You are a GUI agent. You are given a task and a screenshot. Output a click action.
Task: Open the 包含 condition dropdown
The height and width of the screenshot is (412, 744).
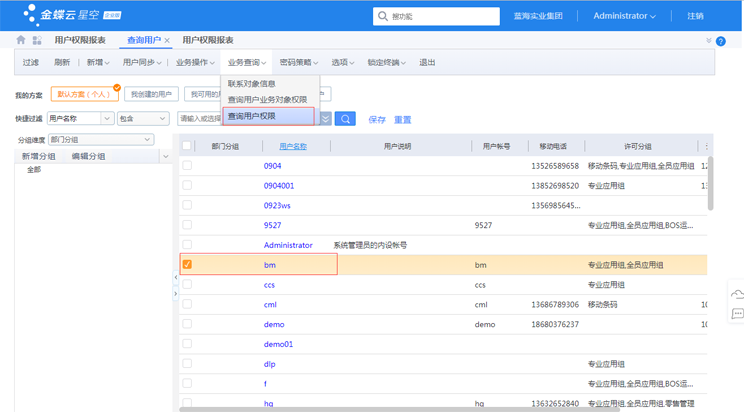[x=143, y=118]
